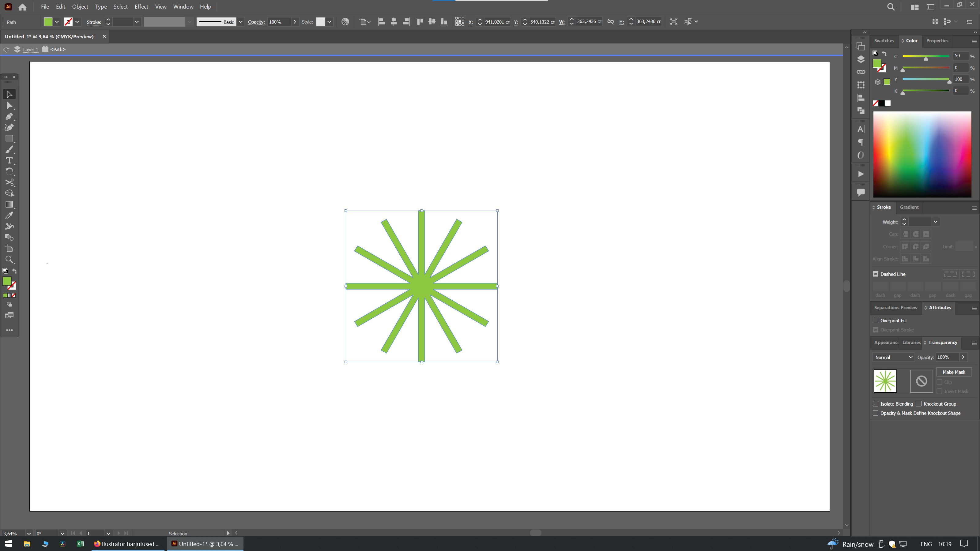Image resolution: width=980 pixels, height=551 pixels.
Task: Click the Make Mask button
Action: [x=954, y=372]
